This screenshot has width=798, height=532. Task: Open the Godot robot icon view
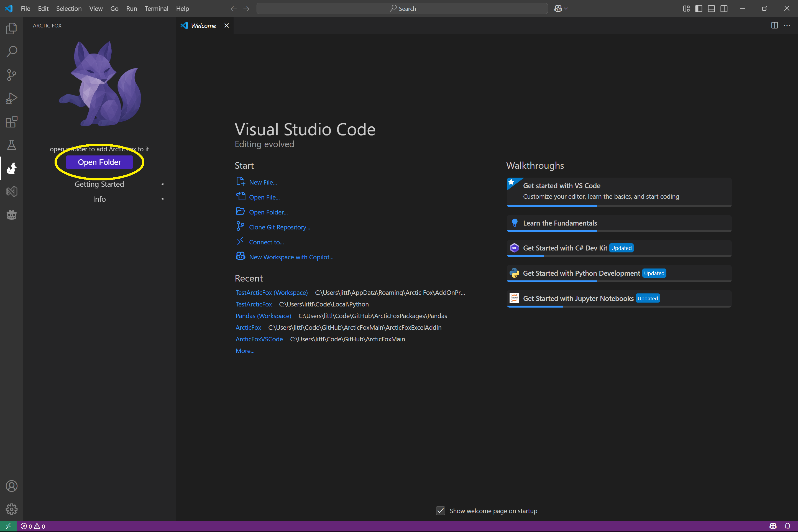[x=12, y=214]
